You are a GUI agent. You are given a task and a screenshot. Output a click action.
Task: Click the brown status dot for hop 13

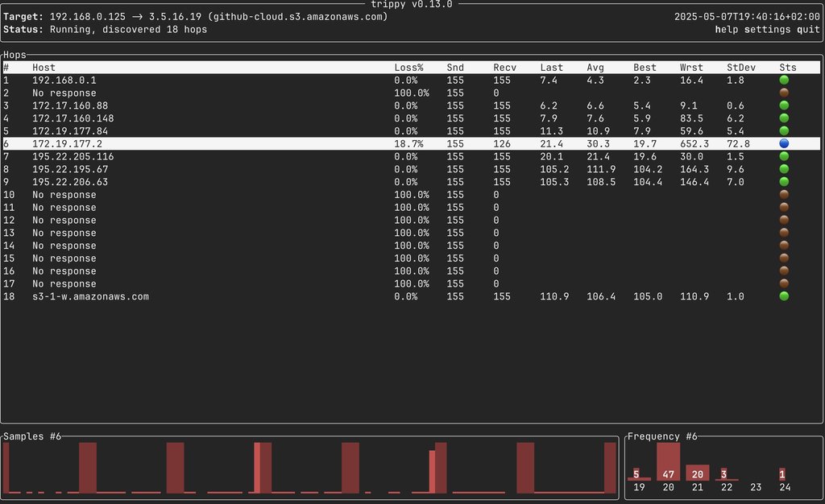[x=784, y=233]
